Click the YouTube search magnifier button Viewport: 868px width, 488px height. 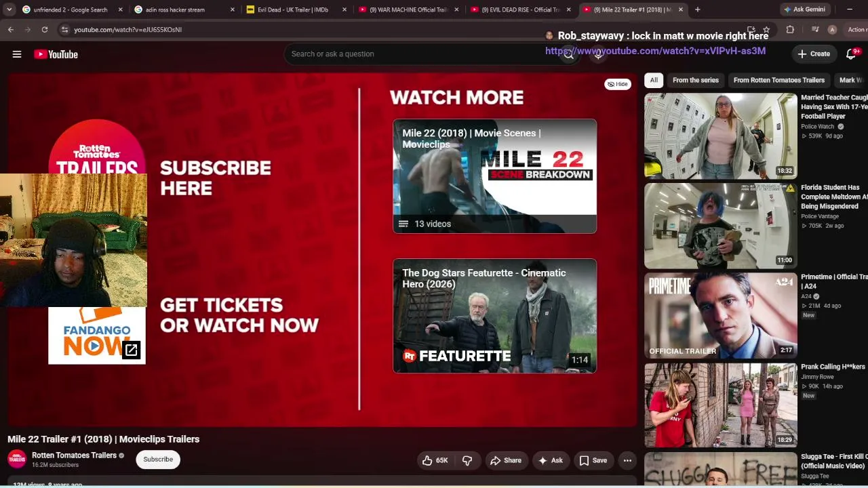pyautogui.click(x=569, y=54)
